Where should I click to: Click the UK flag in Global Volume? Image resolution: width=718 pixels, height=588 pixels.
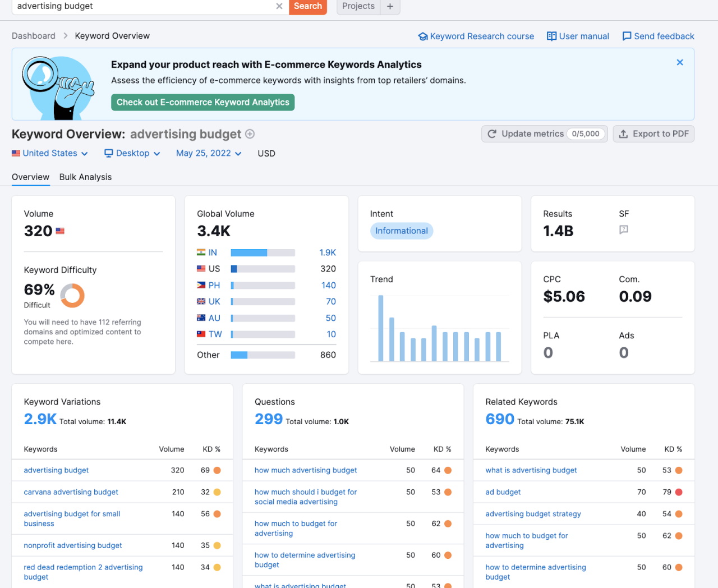(201, 301)
